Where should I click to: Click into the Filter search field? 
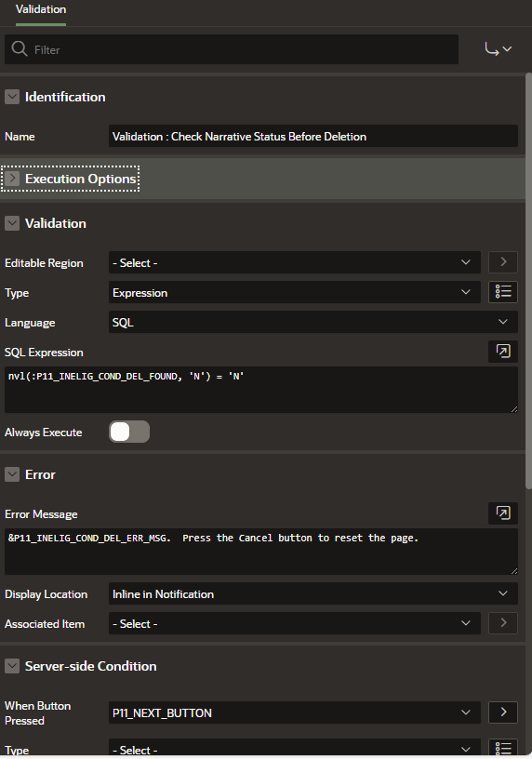(232, 49)
